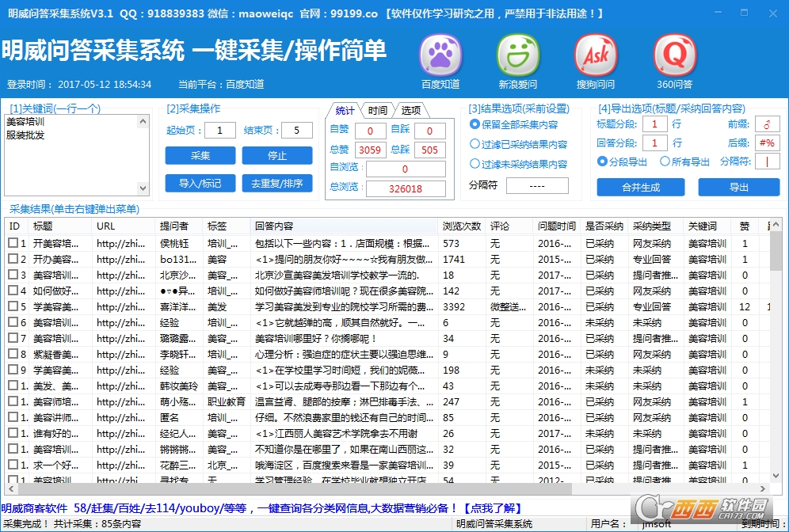Sort by the 提问者 column header

pyautogui.click(x=178, y=226)
